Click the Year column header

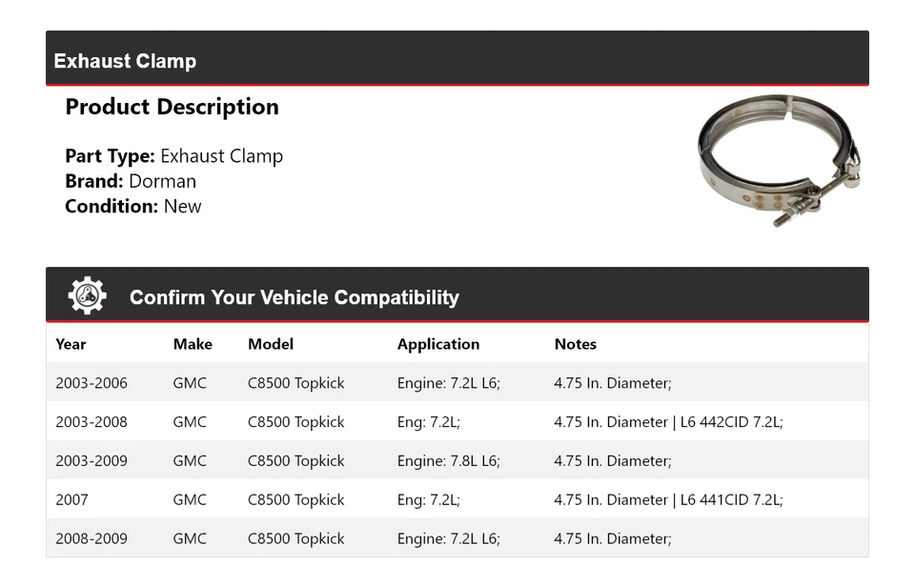pyautogui.click(x=71, y=344)
